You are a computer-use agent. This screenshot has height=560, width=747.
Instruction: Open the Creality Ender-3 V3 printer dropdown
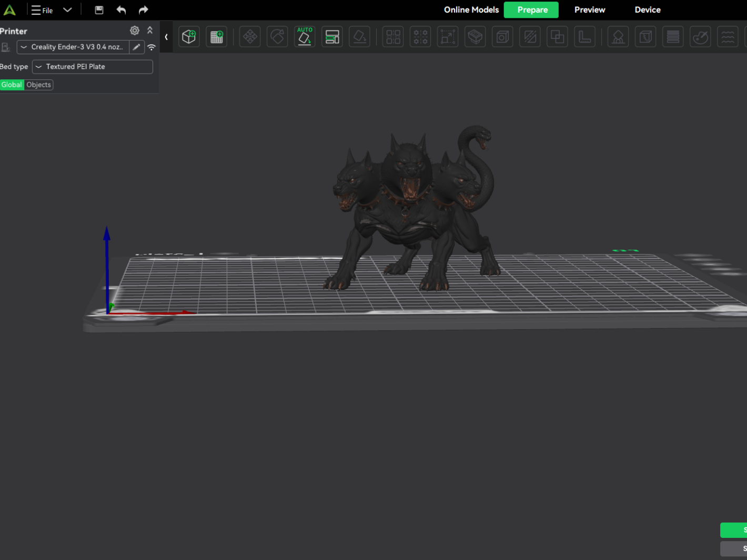coord(74,47)
